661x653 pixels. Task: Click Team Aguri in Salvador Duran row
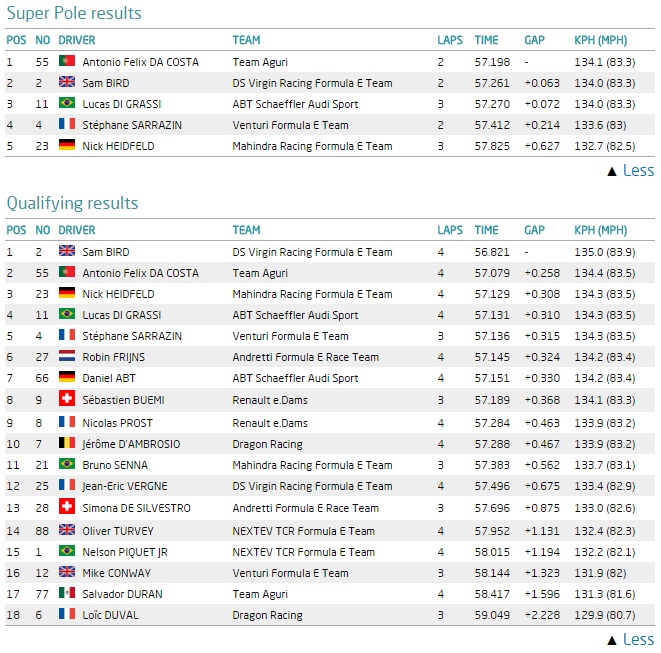tap(260, 595)
